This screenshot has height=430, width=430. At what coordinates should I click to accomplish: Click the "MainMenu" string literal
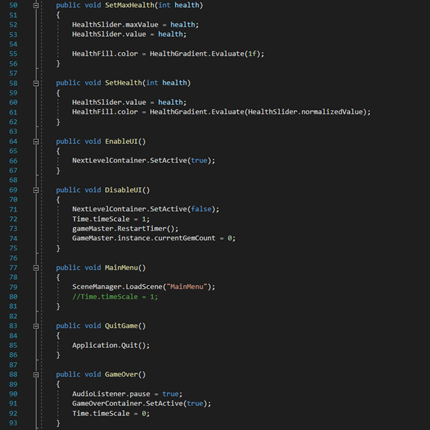point(187,287)
